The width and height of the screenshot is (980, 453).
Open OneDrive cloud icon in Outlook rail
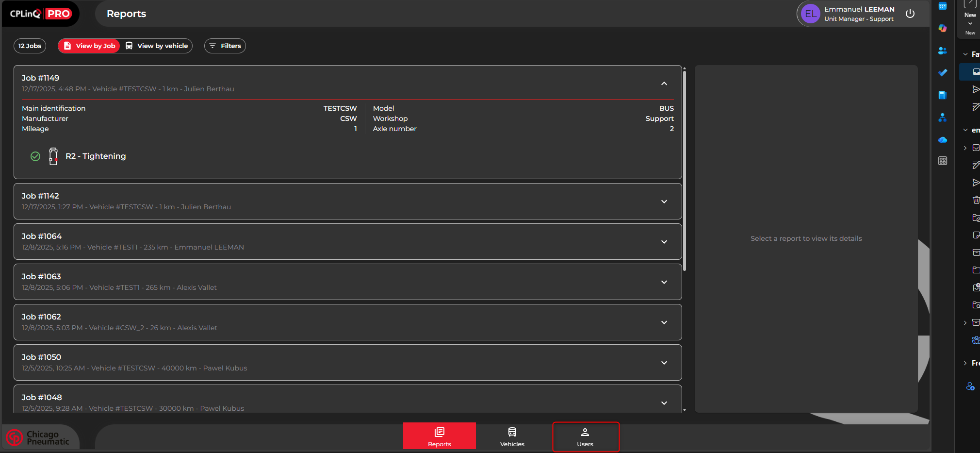pos(943,140)
